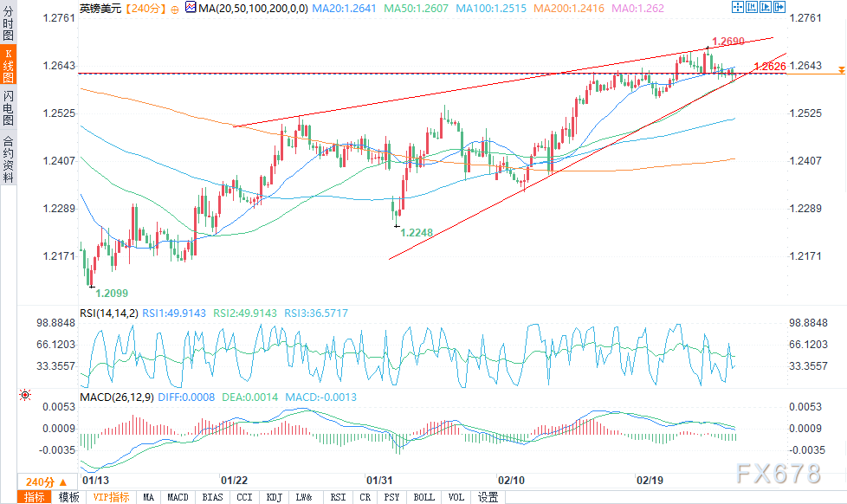Select the VIP指标 tab

point(111,497)
